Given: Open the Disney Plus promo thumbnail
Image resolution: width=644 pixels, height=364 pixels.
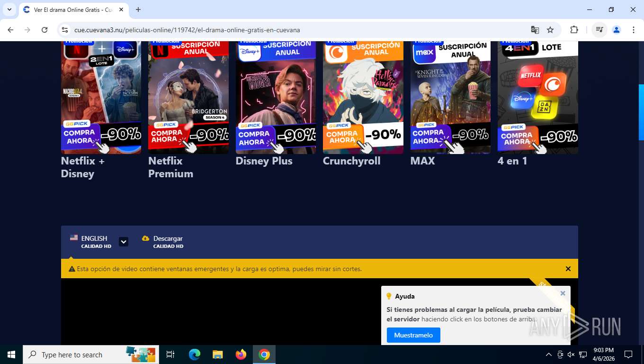Looking at the screenshot, I should coord(276,97).
